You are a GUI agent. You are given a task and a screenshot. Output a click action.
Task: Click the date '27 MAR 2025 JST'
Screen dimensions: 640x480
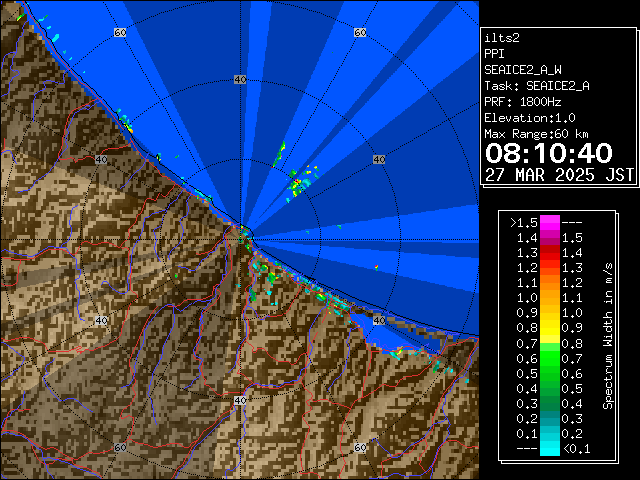tap(560, 175)
